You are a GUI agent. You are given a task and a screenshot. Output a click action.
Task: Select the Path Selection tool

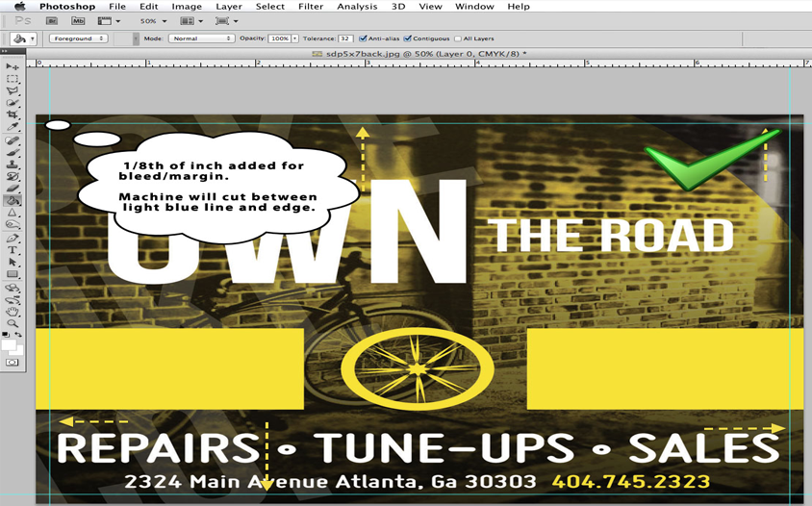13,262
